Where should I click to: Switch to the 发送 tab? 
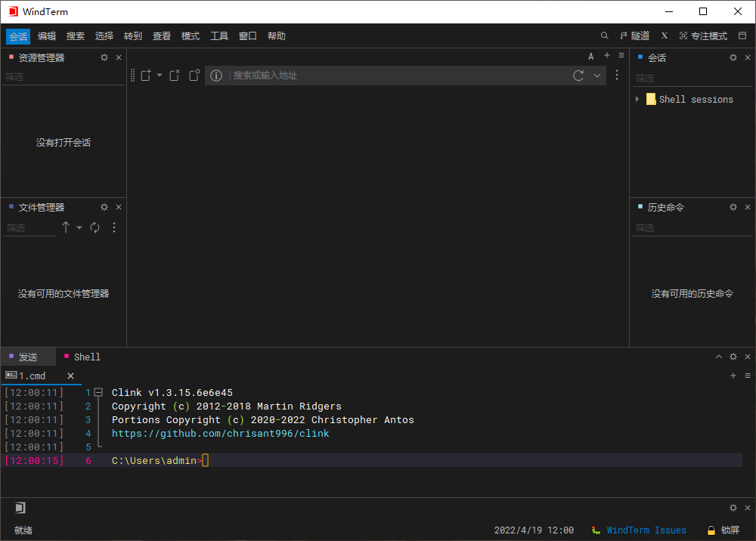28,357
